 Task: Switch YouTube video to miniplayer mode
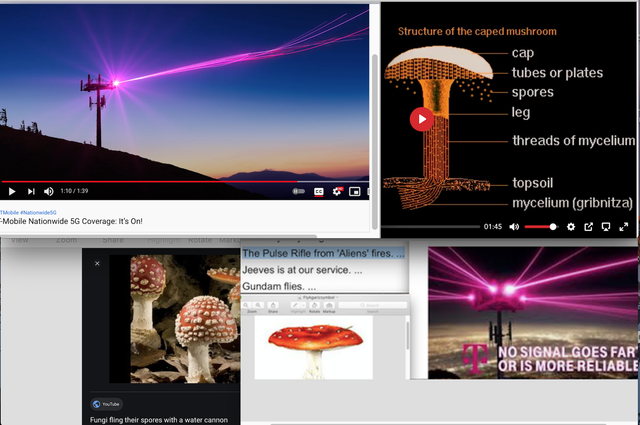(355, 191)
